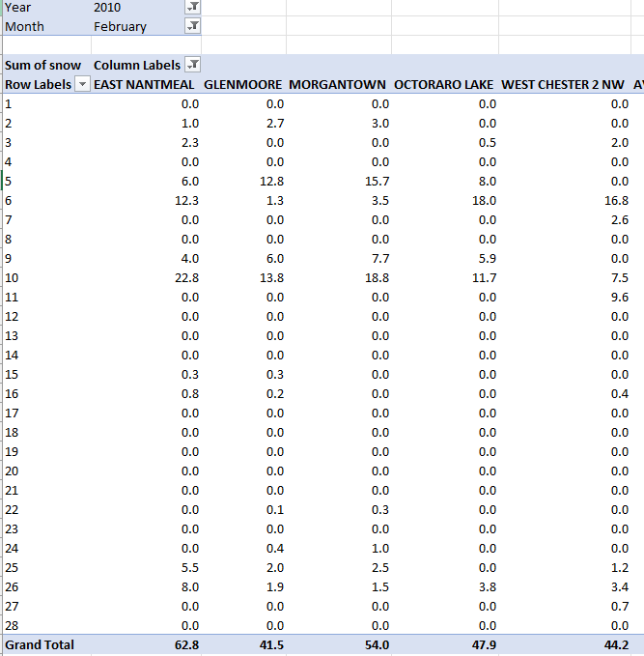Select row label 28
Screen dimensions: 644x656
tap(12, 625)
